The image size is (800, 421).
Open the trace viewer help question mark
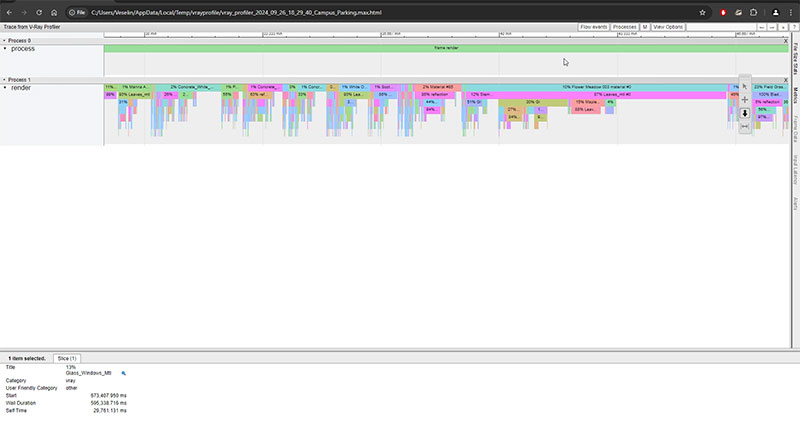[x=794, y=27]
